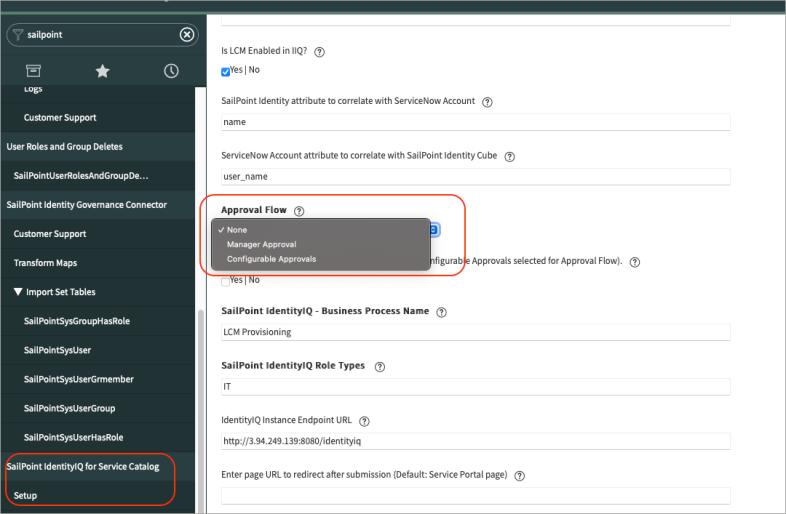Clear the sailpoint filter text

187,35
